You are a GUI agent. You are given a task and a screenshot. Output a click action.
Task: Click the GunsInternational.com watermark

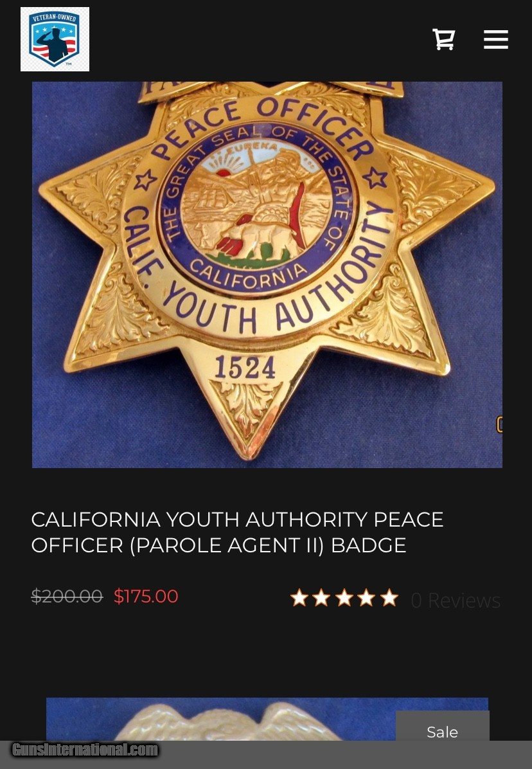(x=85, y=750)
